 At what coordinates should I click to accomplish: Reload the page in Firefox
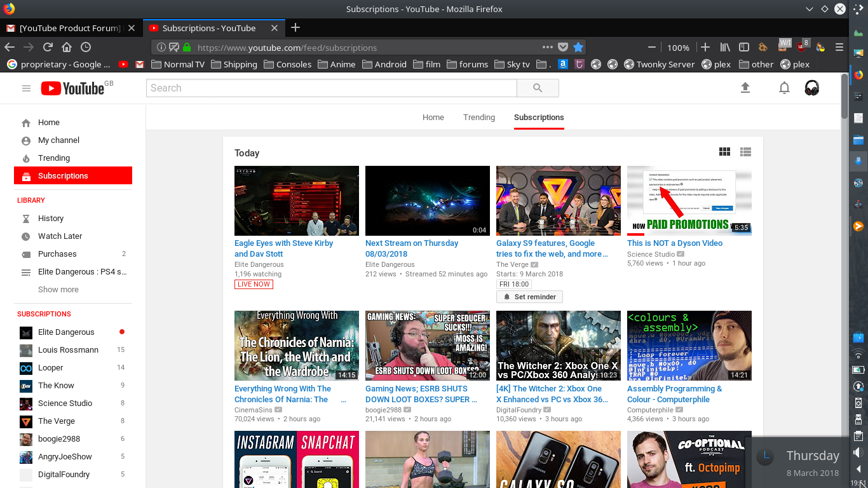click(x=48, y=47)
